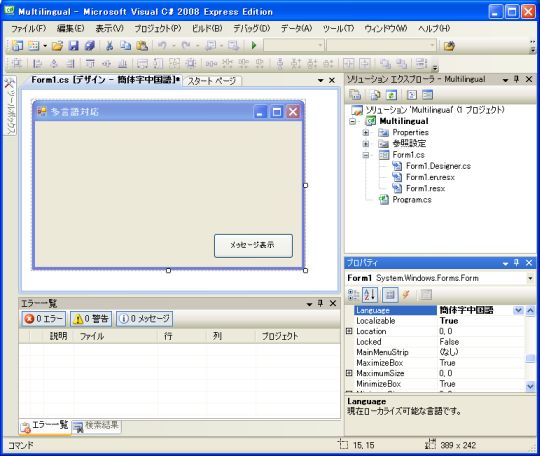
Task: Open the ツール(T) menu
Action: coord(338,29)
